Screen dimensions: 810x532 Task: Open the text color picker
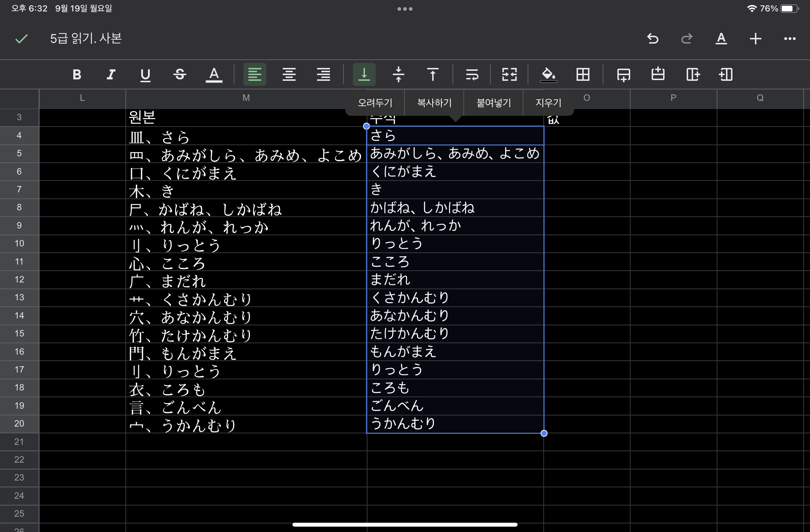click(214, 74)
